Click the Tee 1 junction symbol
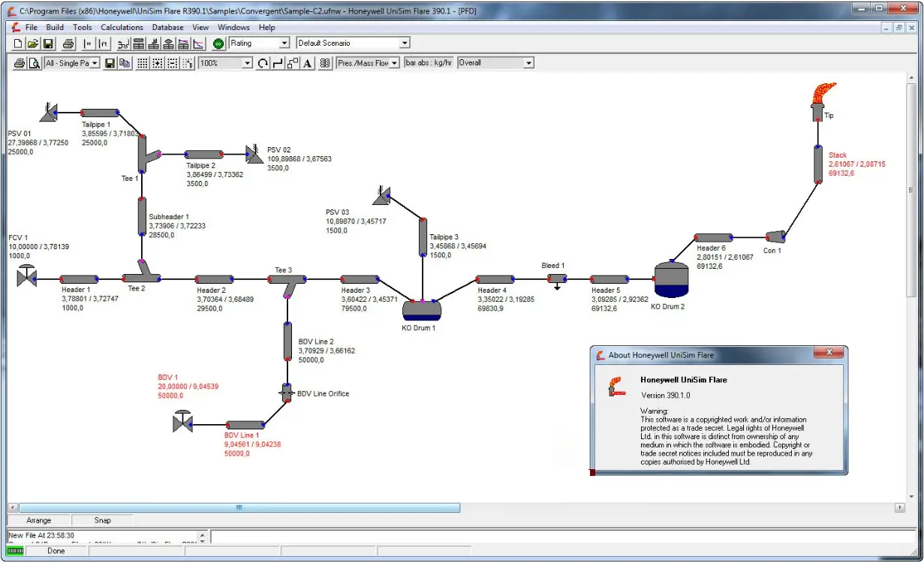924x563 pixels. tap(149, 155)
